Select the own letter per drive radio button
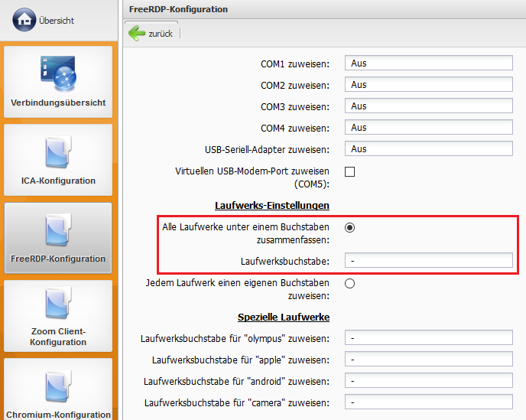This screenshot has width=526, height=420. (350, 284)
